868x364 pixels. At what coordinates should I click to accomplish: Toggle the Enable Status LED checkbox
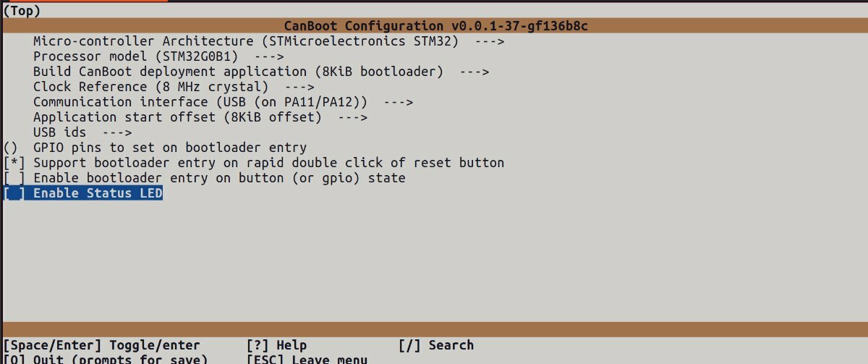pos(14,193)
